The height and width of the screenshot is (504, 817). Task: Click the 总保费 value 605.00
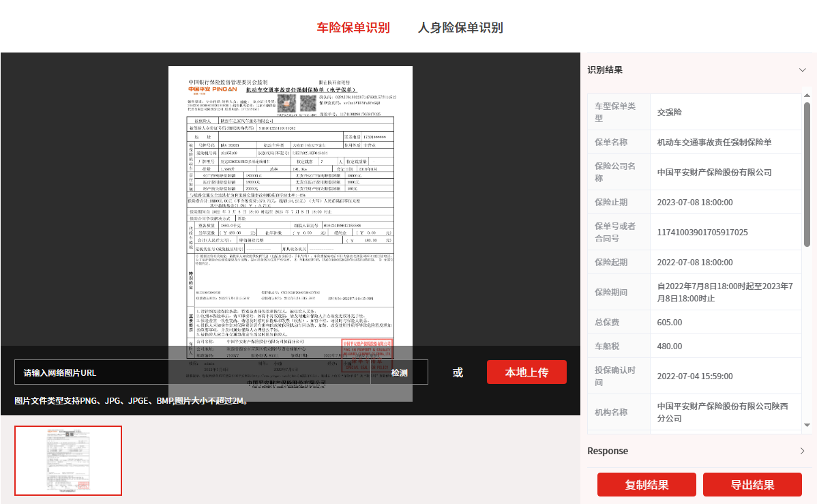670,323
